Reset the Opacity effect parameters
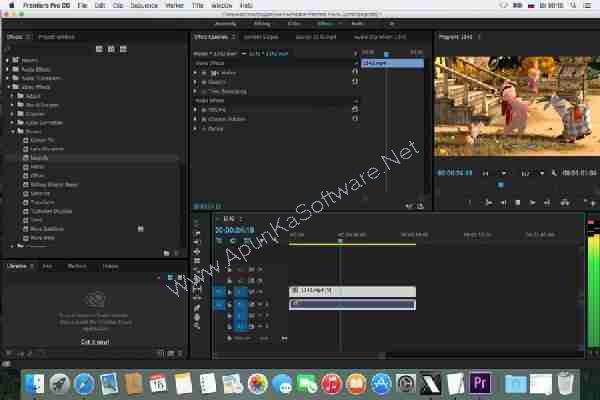 tap(355, 81)
